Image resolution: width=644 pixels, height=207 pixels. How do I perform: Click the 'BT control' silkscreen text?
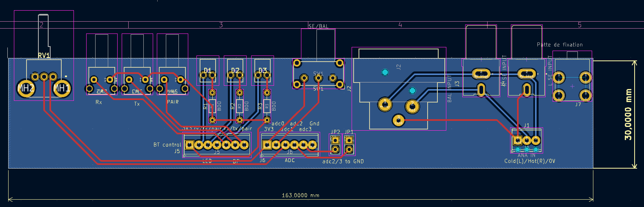pos(167,145)
